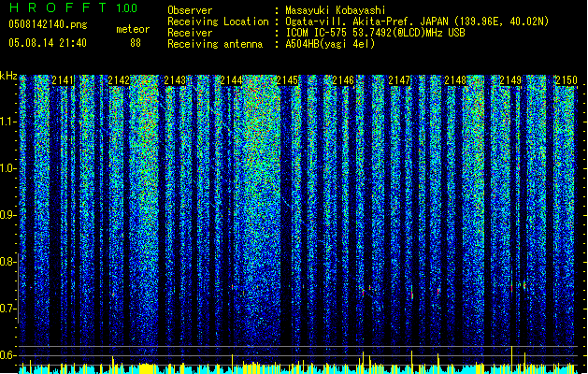This screenshot has height=374, width=588.
Task: Click the 'meteor' label
Action: (x=133, y=29)
